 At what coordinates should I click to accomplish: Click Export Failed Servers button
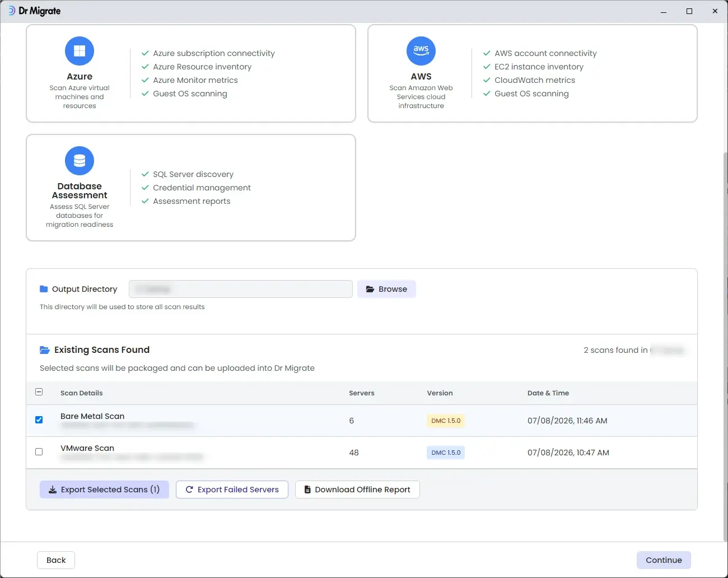(x=232, y=490)
